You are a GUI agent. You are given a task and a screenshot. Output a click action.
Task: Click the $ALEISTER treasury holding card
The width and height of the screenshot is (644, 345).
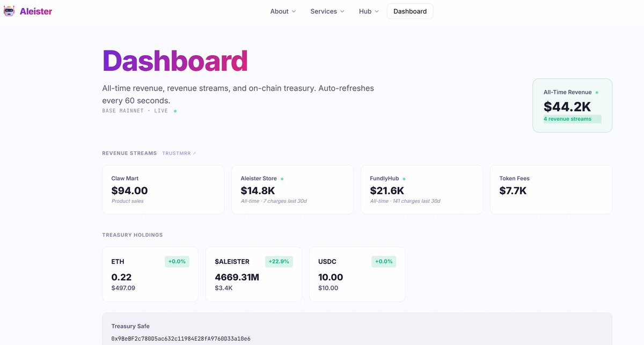[254, 274]
